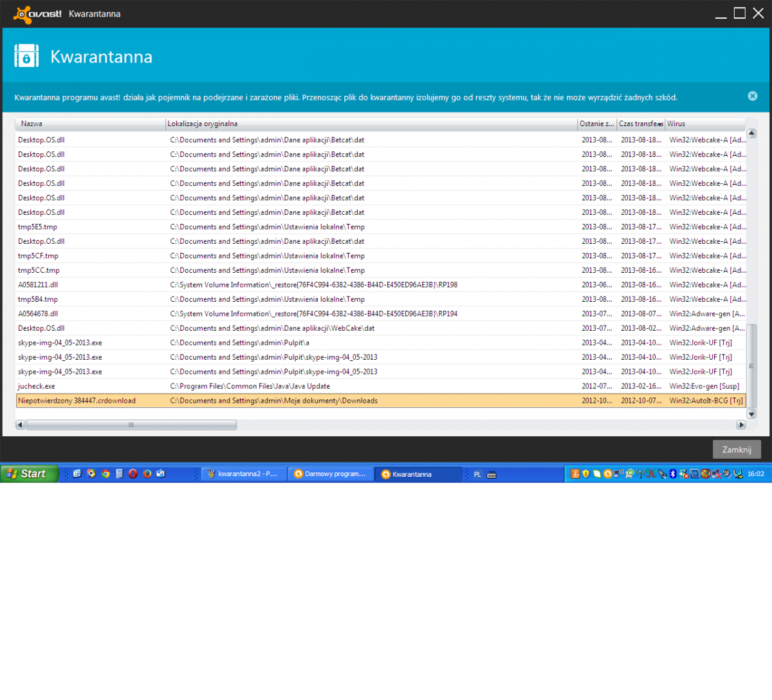Select the tmp5E5.tmp file entry
772x700 pixels.
click(x=381, y=226)
